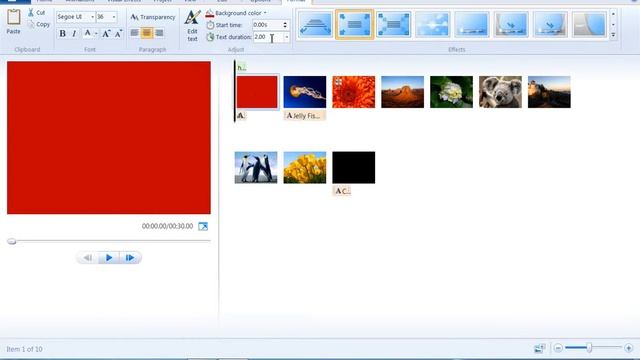Open the Transparency control
The image size is (640, 360).
[153, 17]
